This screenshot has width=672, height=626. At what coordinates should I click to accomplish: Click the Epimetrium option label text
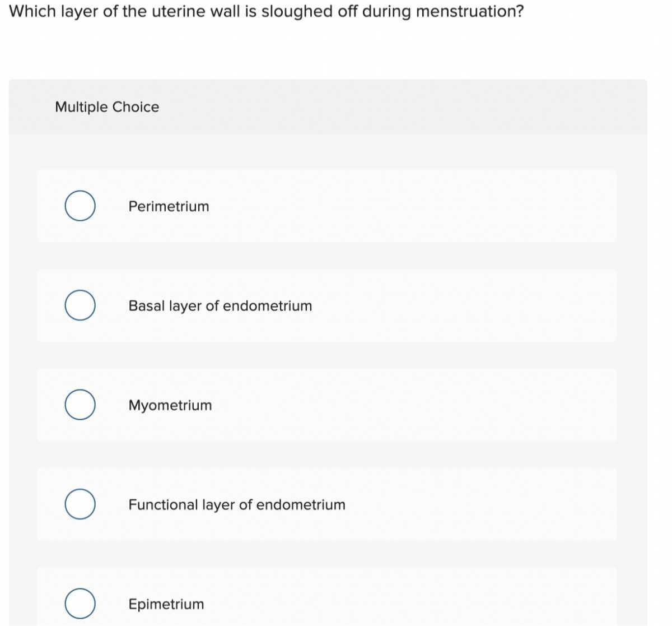click(x=166, y=604)
